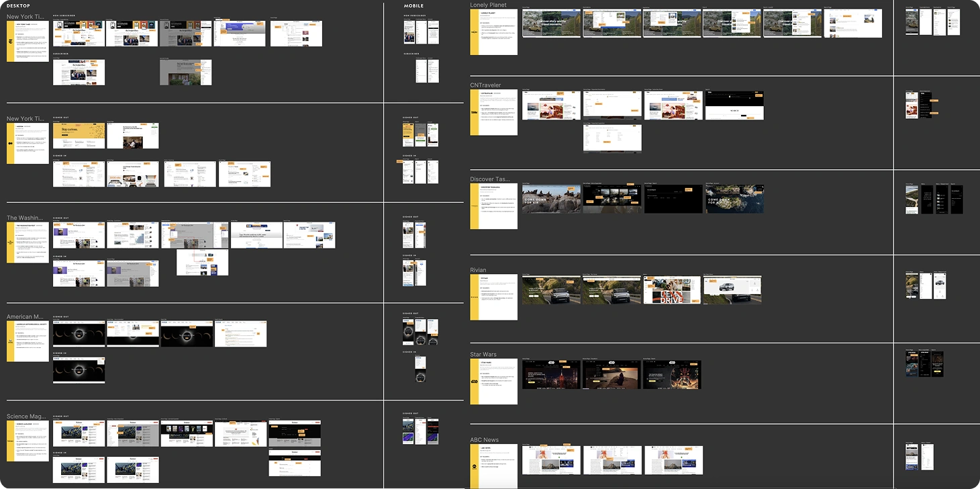Screen dimensions: 980x489
Task: Click the New York Times 'T' logo icon
Action: click(x=11, y=41)
